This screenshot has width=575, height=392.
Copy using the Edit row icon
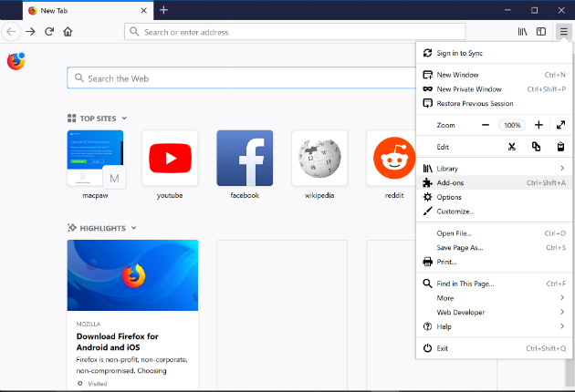click(536, 147)
